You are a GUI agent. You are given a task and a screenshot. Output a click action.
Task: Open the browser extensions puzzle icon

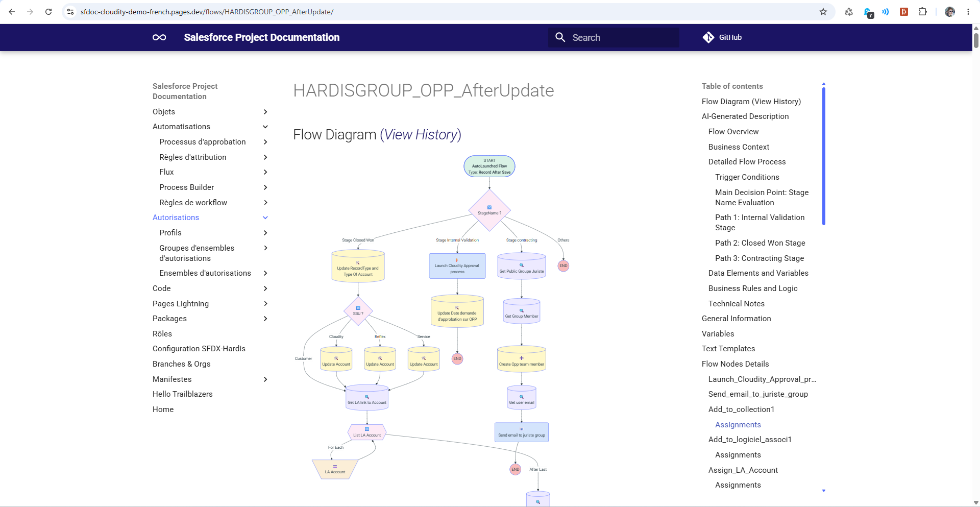[x=922, y=12]
